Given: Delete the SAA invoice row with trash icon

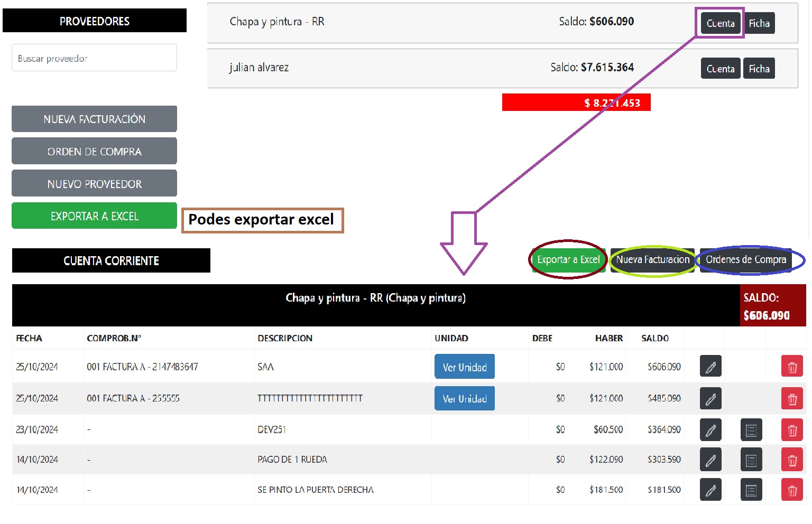Looking at the screenshot, I should (792, 366).
